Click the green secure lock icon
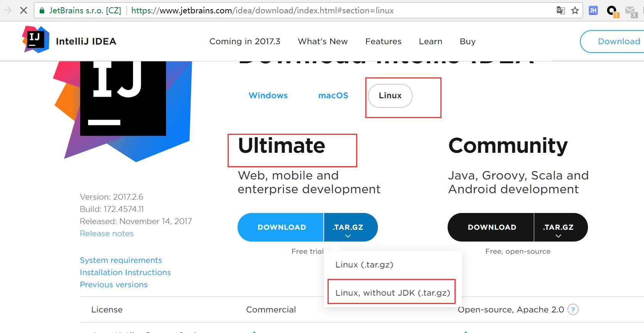644x333 pixels. coord(42,10)
